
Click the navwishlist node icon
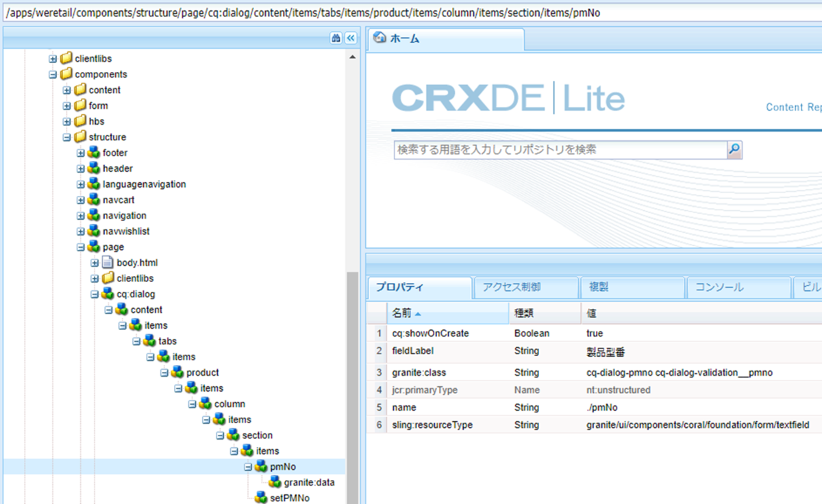(x=94, y=231)
